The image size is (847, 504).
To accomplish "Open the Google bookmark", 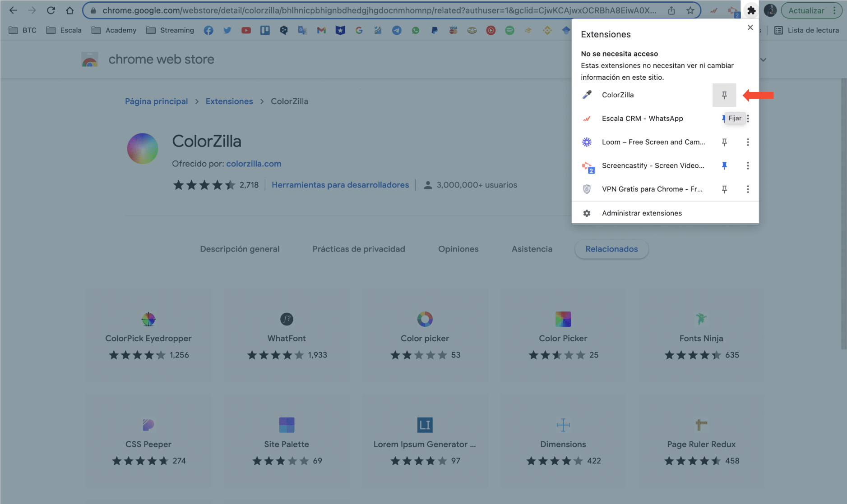I will (359, 30).
